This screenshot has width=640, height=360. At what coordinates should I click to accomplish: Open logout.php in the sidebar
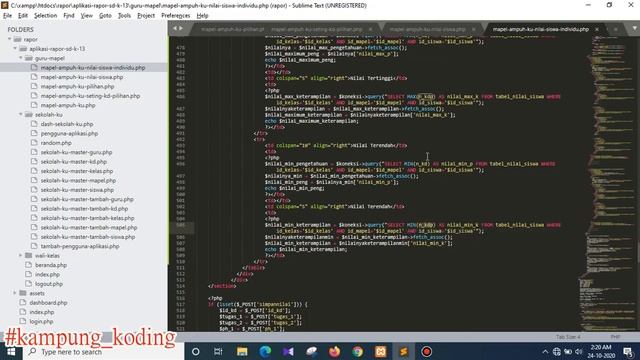(x=49, y=284)
